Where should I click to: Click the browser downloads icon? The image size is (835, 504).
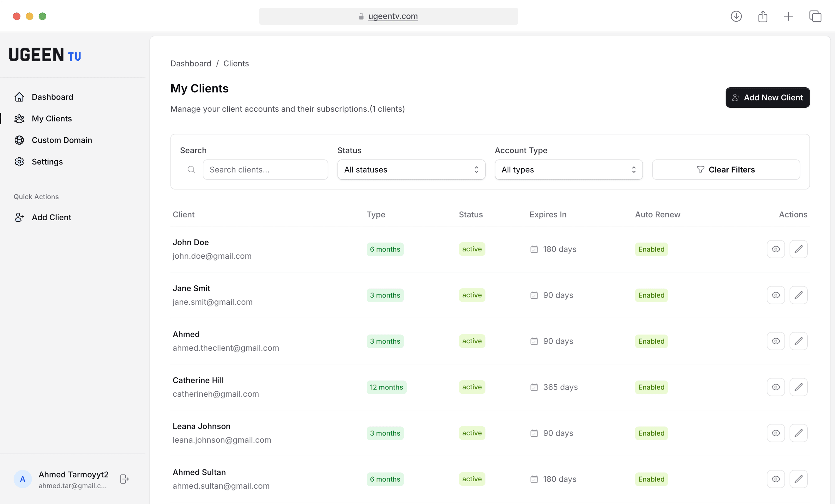click(x=736, y=16)
